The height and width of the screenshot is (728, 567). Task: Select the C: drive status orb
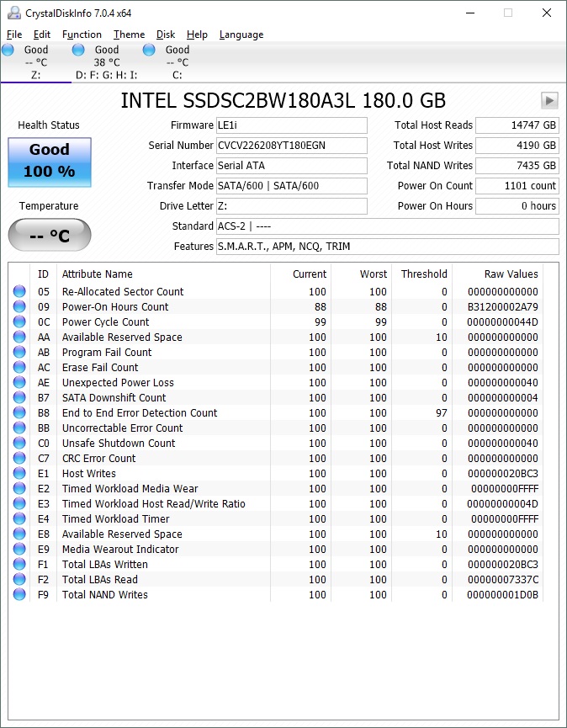[x=149, y=50]
